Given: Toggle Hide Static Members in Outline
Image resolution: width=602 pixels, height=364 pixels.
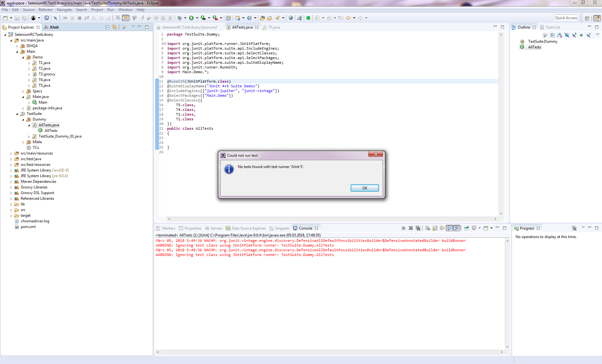Looking at the screenshot, I should [x=574, y=35].
